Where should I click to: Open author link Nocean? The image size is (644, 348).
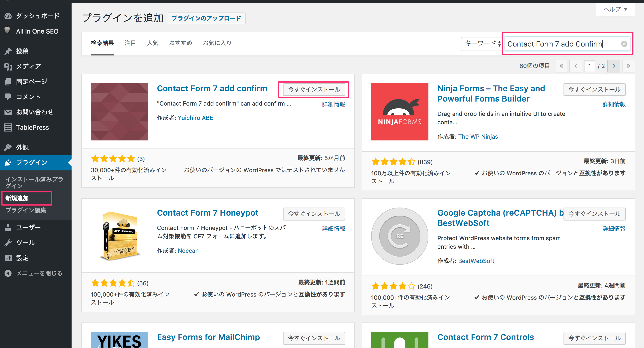point(188,251)
